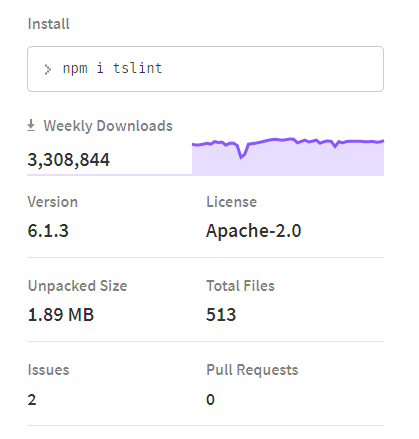Click the weekly downloads sparkline chart
The width and height of the screenshot is (419, 439).
click(x=288, y=156)
